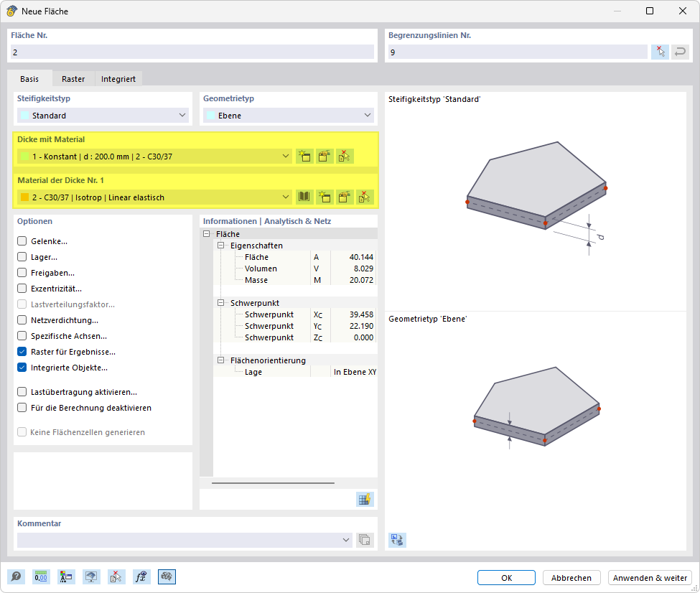Screen dimensions: 700x593
Task: Open the formula fx icon in bottom toolbar
Action: [x=141, y=577]
